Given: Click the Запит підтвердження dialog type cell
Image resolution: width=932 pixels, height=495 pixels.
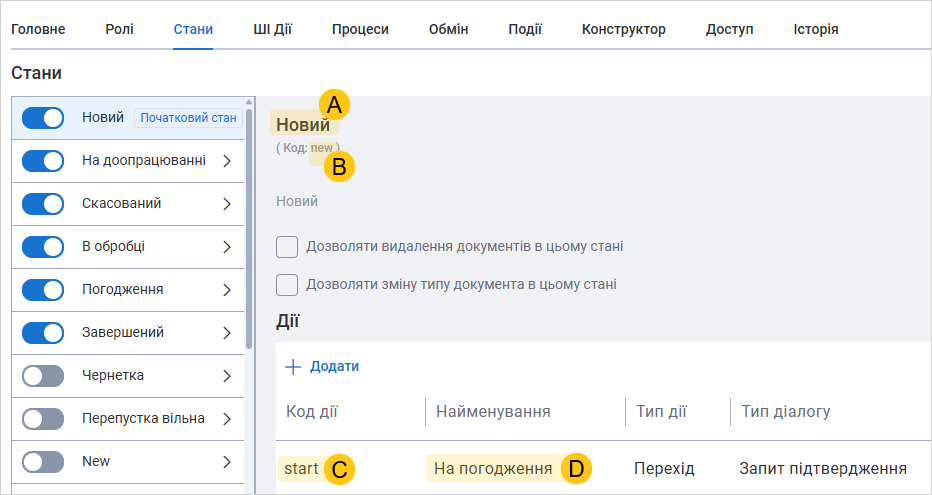Looking at the screenshot, I should [823, 469].
